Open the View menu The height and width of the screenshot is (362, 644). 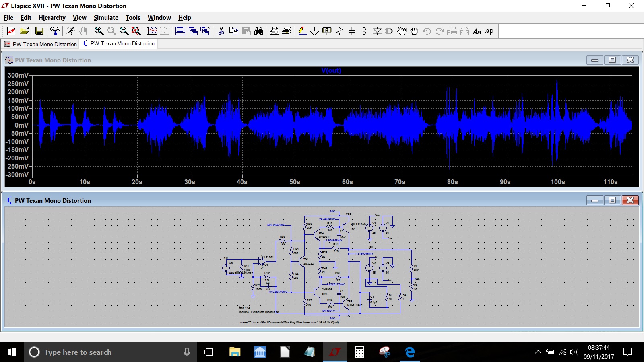79,18
